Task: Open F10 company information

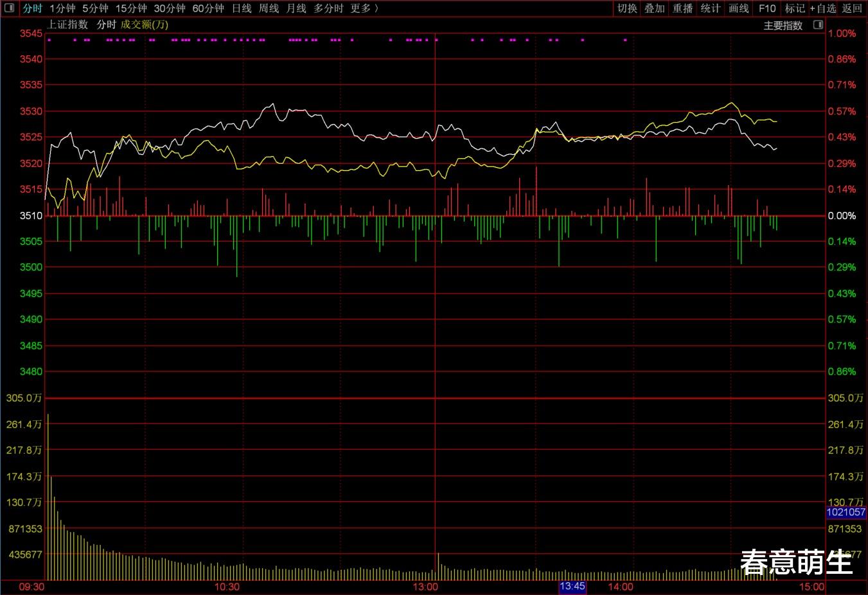Action: (x=767, y=8)
